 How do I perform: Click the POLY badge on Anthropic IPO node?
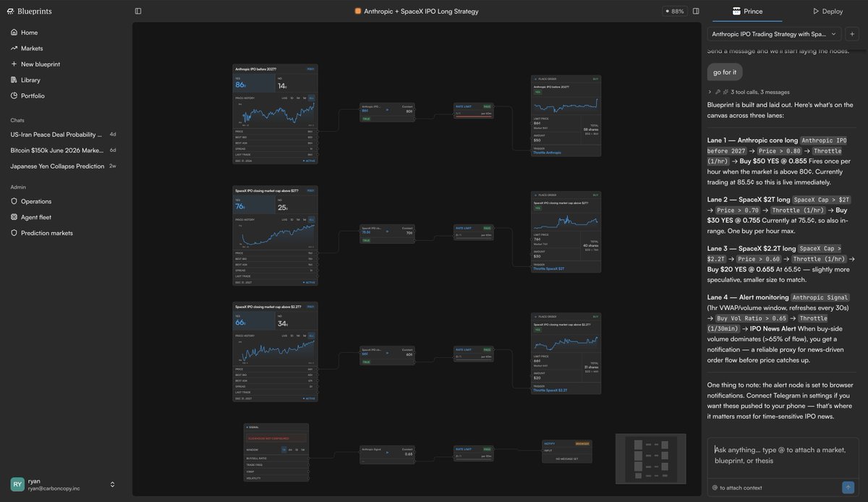pos(310,69)
